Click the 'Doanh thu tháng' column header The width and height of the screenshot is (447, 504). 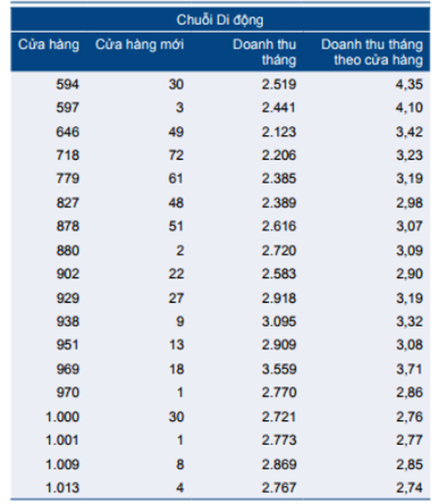click(265, 52)
